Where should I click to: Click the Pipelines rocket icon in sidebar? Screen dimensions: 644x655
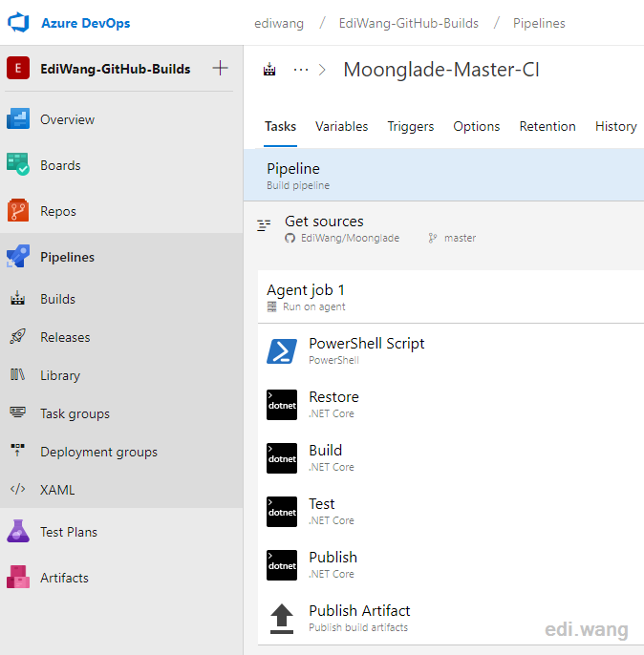point(18,256)
